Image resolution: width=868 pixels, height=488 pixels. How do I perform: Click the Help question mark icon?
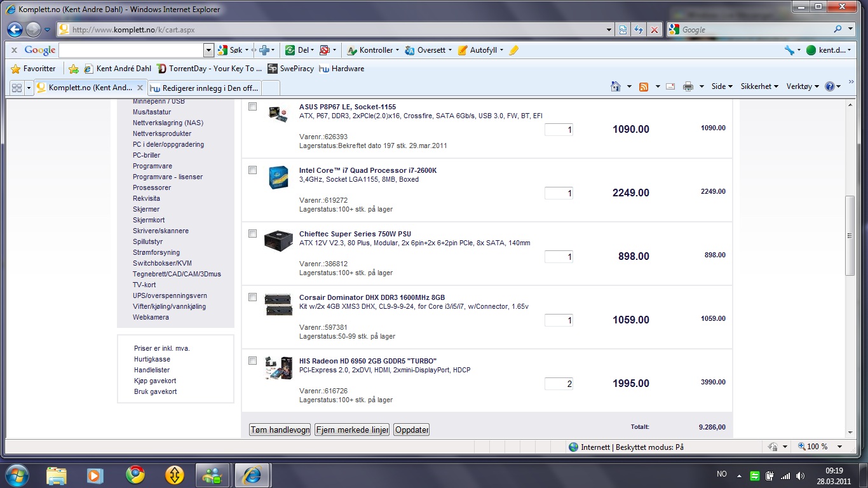[829, 86]
